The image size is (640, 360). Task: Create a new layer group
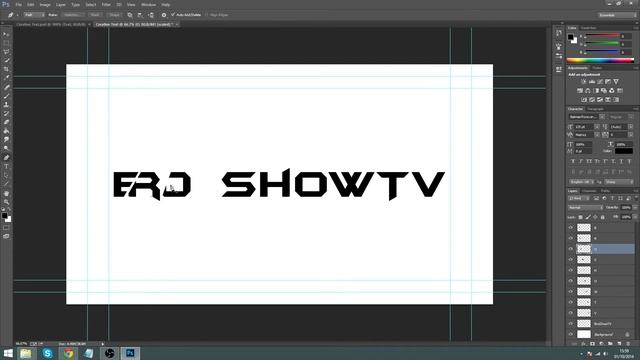pos(610,344)
